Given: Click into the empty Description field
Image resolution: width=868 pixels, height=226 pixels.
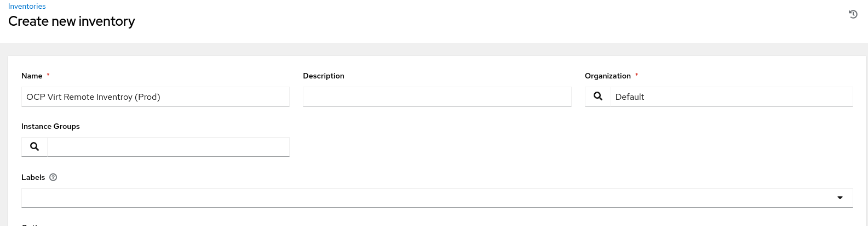Looking at the screenshot, I should pyautogui.click(x=437, y=97).
